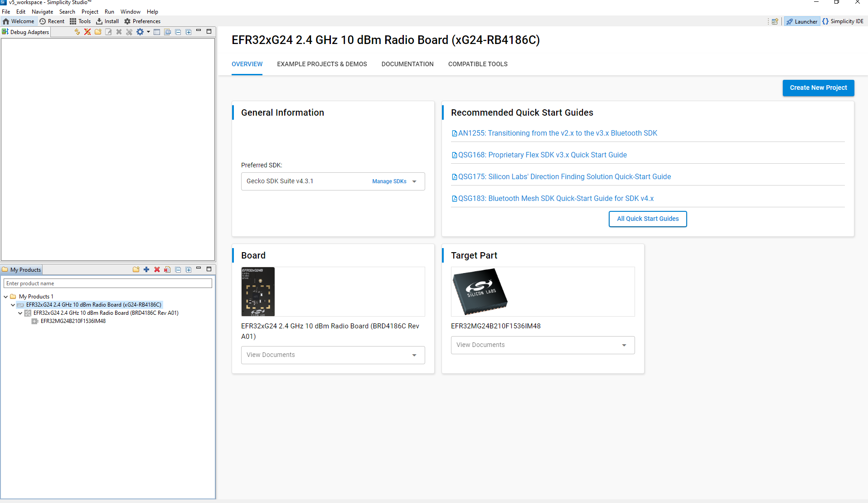This screenshot has height=503, width=868.
Task: Select EFR32MG24B210F1536IM48 in the product tree
Action: coord(73,321)
